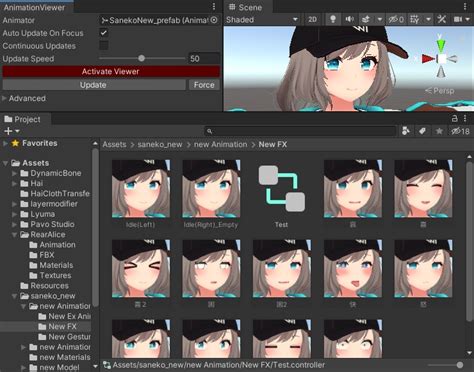Collapse the RearAlice folder
The image size is (474, 372).
pos(15,235)
